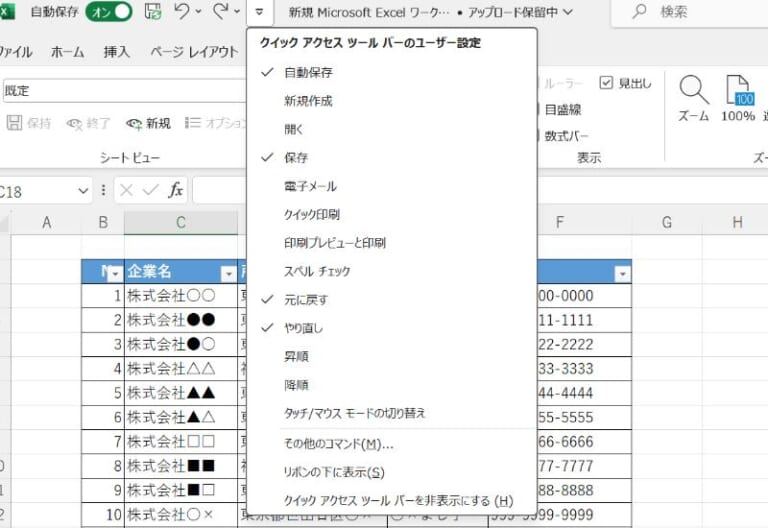
Task: Select クイック印刷 from the menu
Action: (392, 215)
